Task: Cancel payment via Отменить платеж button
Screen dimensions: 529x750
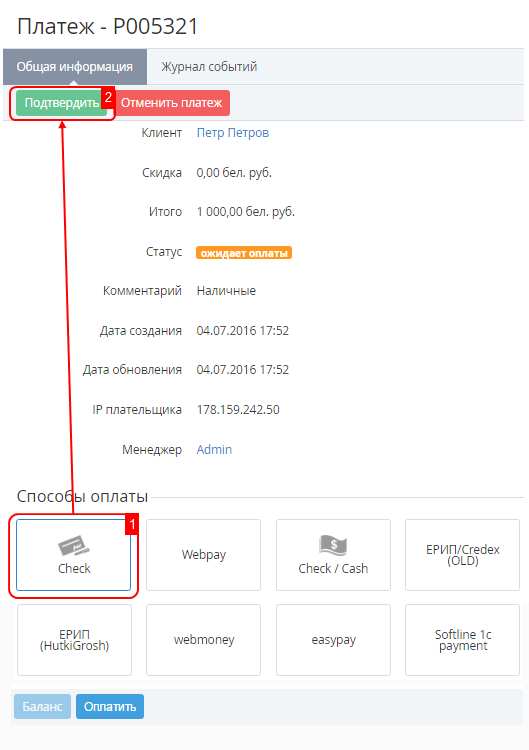Action: 171,103
